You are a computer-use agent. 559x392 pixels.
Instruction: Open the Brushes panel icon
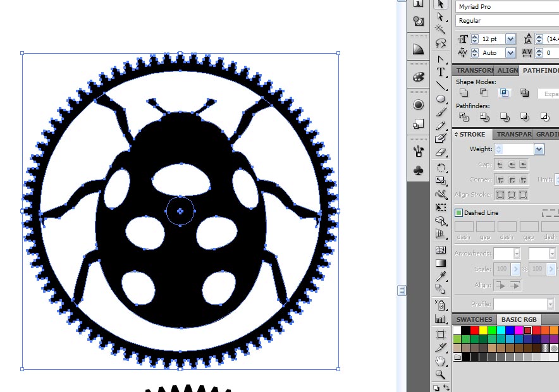(x=418, y=152)
